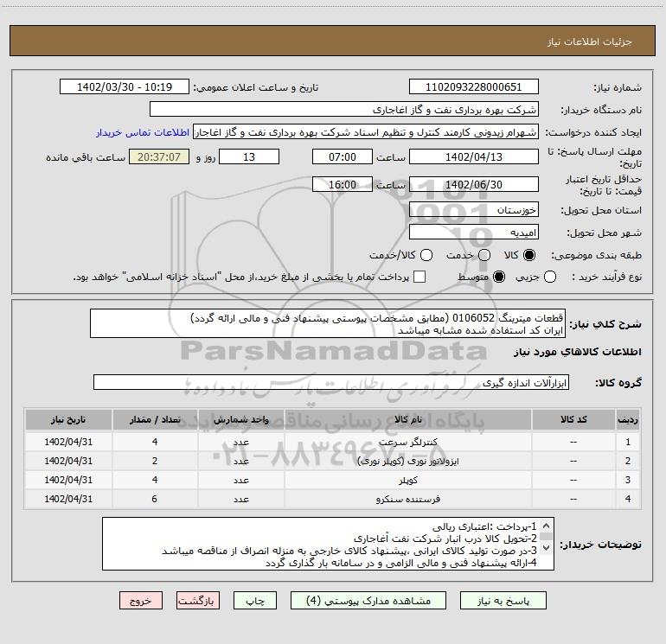
Task: Click نام کالا column header
Action: click(407, 419)
